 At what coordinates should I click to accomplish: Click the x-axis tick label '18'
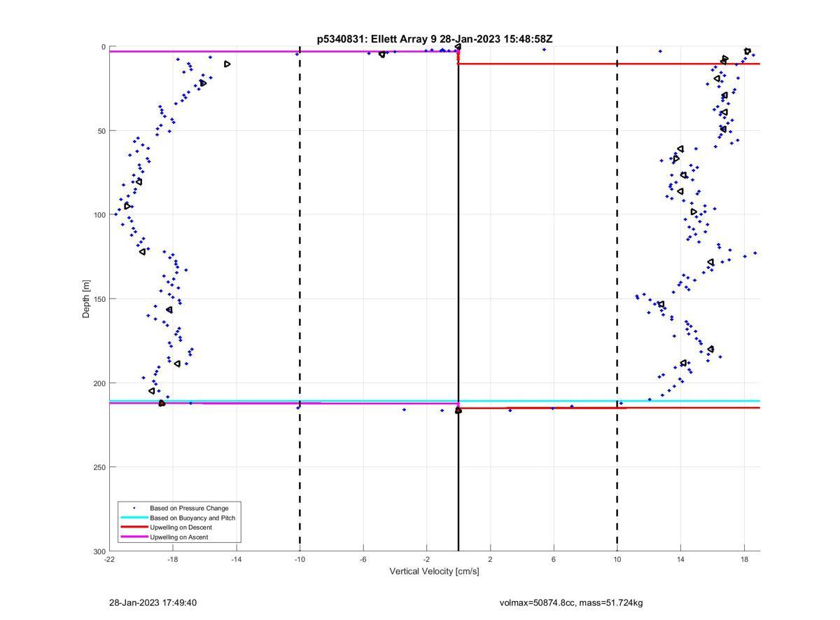tap(744, 559)
